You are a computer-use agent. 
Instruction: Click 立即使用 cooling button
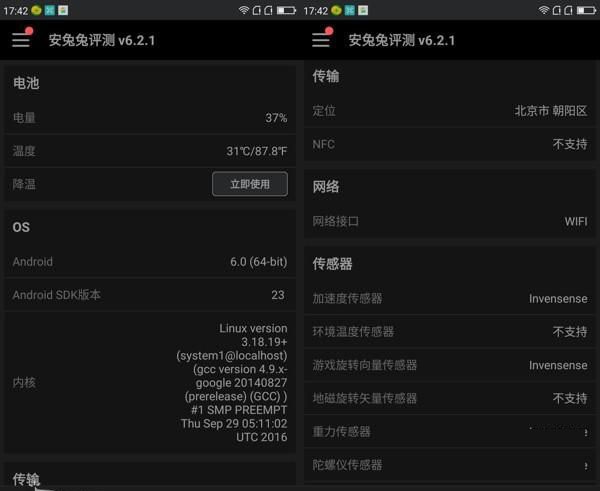click(x=250, y=184)
